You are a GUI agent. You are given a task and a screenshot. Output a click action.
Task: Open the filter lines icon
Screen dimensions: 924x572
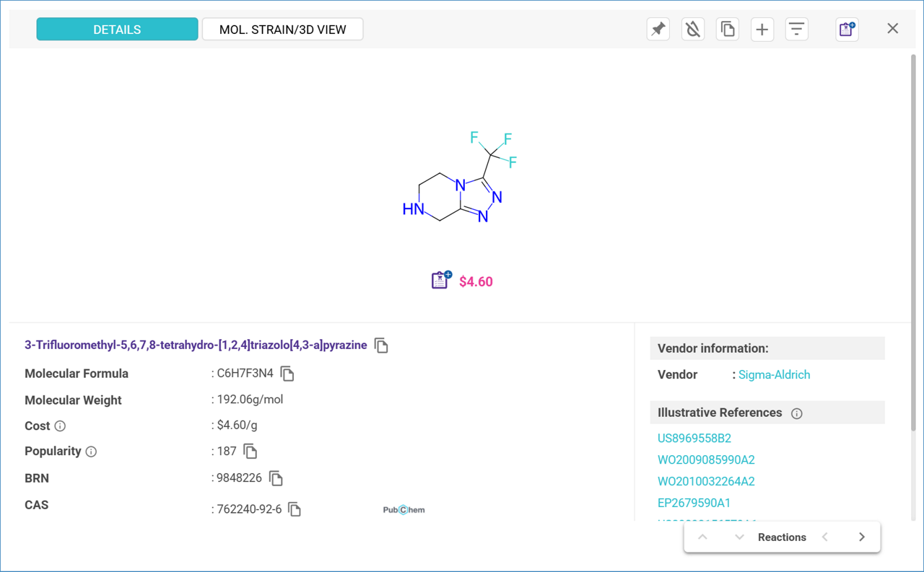coord(796,30)
